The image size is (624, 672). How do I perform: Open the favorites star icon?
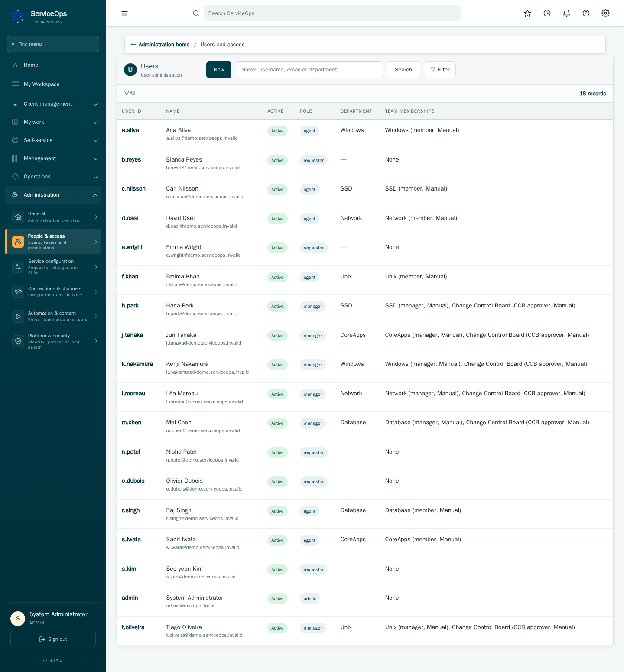527,13
